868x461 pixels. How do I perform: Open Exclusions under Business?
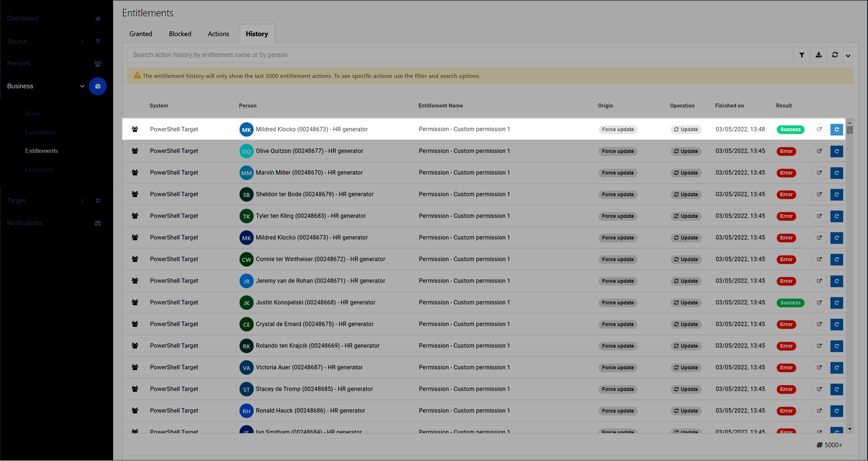[x=39, y=170]
